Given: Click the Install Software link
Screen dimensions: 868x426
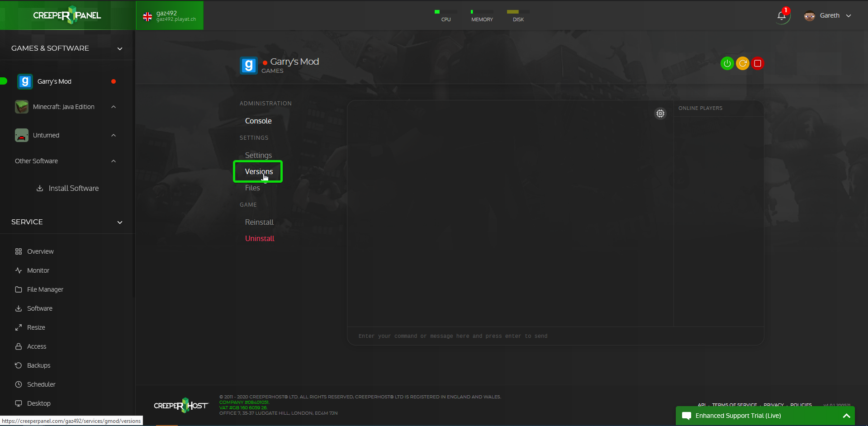Looking at the screenshot, I should [74, 188].
